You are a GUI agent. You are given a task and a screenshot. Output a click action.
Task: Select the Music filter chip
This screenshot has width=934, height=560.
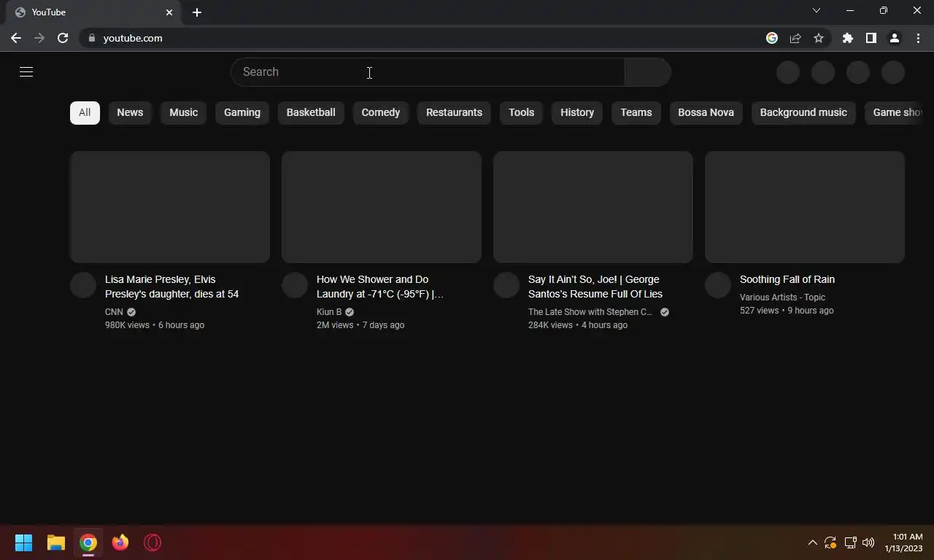coord(184,112)
